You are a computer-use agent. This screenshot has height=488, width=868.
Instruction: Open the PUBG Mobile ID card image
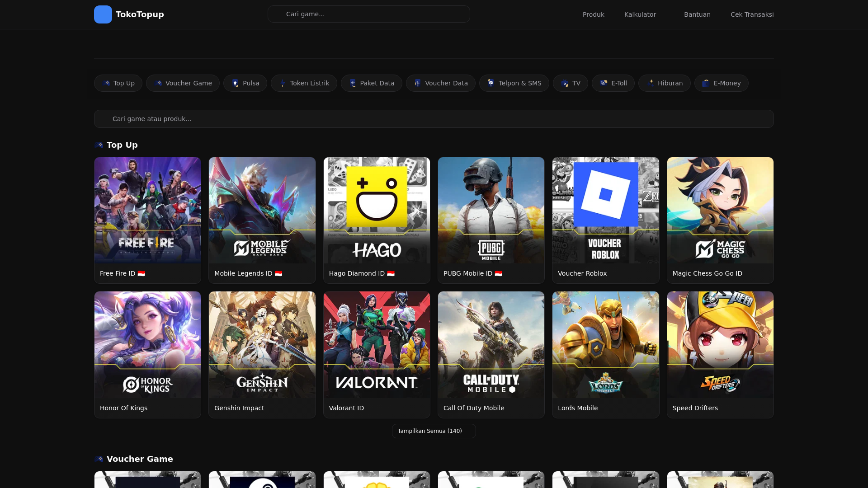click(491, 210)
